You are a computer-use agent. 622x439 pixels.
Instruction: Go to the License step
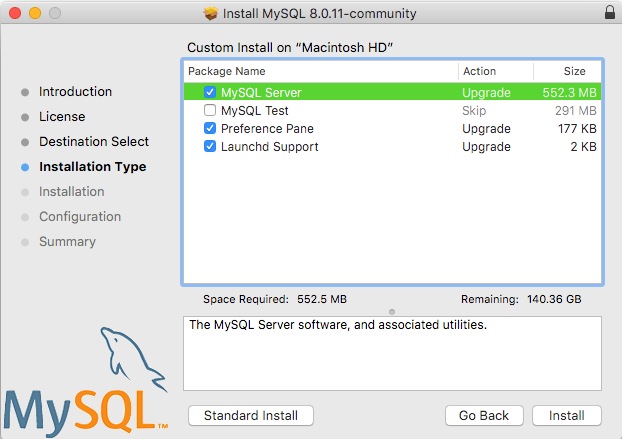click(x=62, y=117)
